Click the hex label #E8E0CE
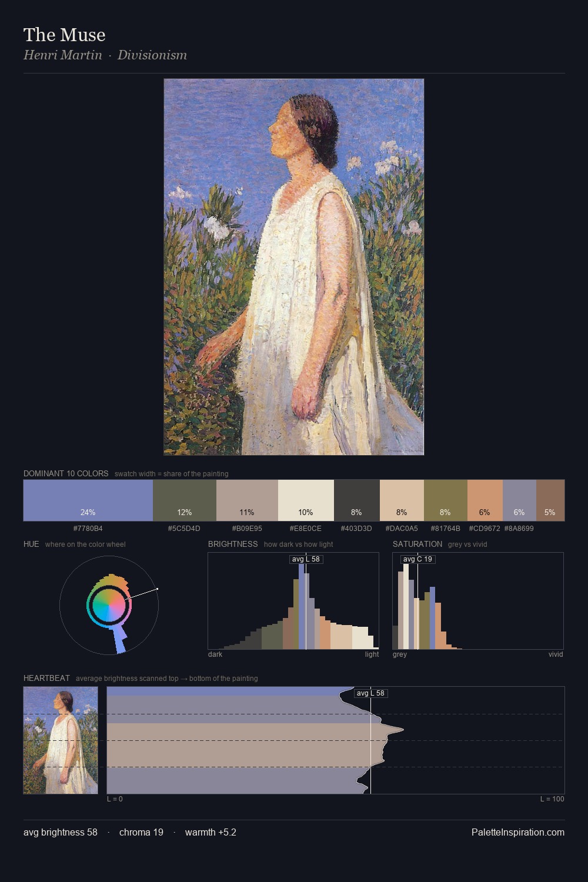 pos(306,529)
